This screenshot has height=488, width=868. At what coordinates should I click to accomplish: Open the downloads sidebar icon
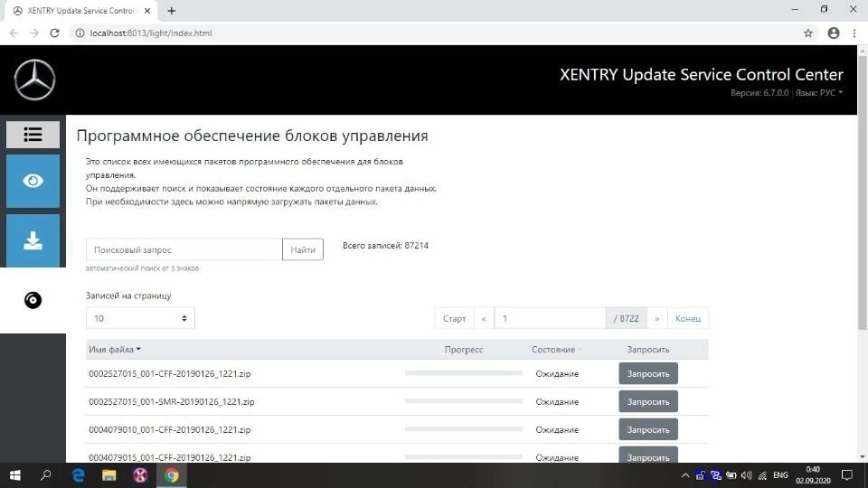click(33, 240)
